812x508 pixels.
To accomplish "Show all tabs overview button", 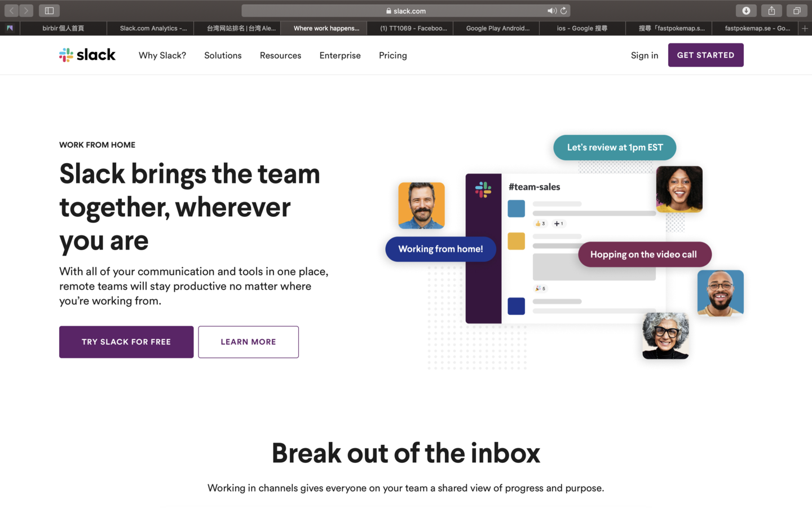I will 797,10.
